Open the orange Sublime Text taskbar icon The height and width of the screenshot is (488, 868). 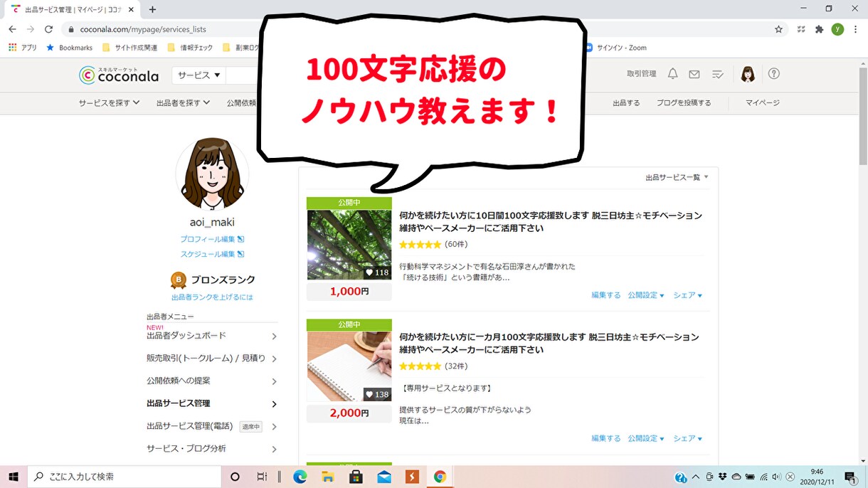[412, 477]
